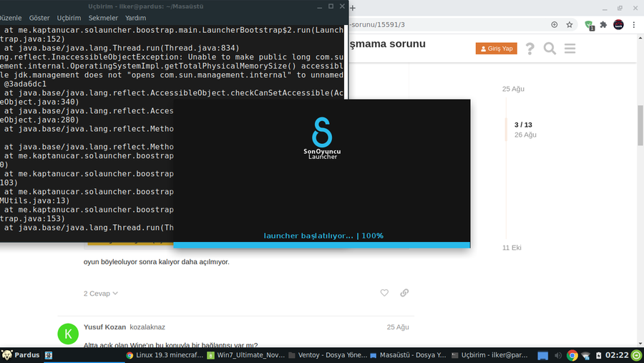The width and height of the screenshot is (644, 363).
Task: Switch to Win7_Ultimate_Nov taskbar window
Action: (x=245, y=355)
